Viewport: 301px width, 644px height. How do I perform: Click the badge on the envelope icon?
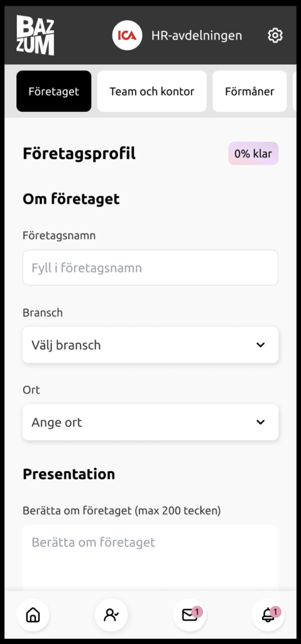197,612
